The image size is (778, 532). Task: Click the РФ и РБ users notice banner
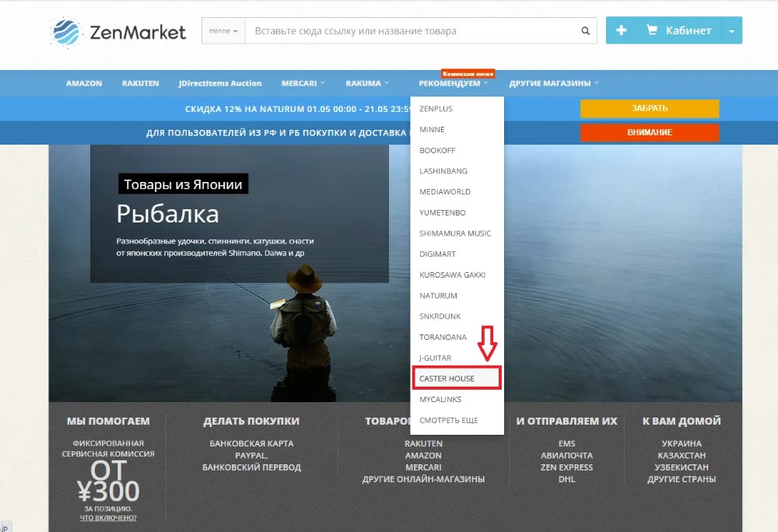tap(276, 133)
